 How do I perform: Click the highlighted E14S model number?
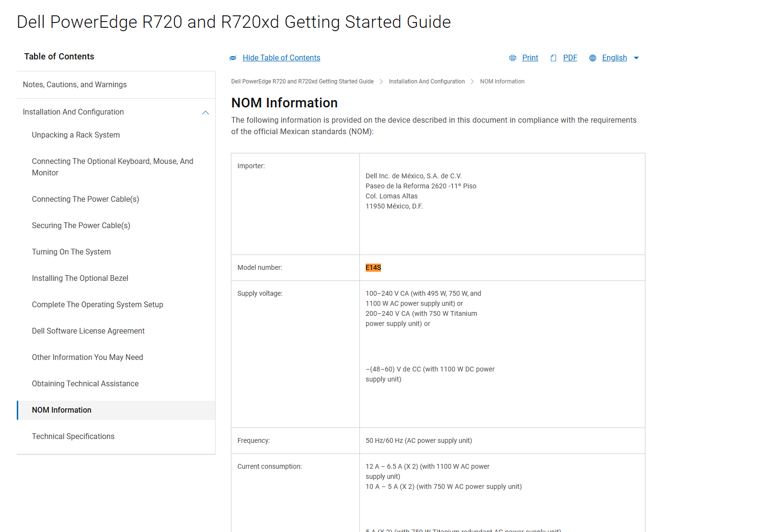[373, 268]
